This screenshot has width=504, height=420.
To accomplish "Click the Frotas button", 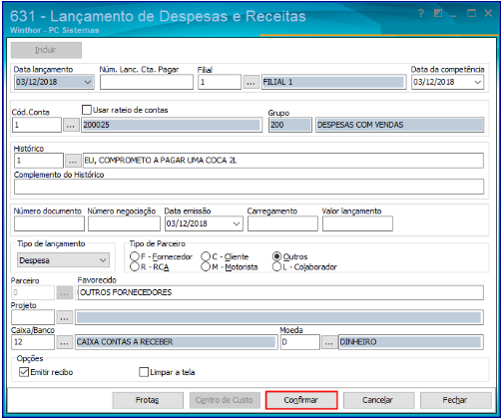I will (x=148, y=400).
